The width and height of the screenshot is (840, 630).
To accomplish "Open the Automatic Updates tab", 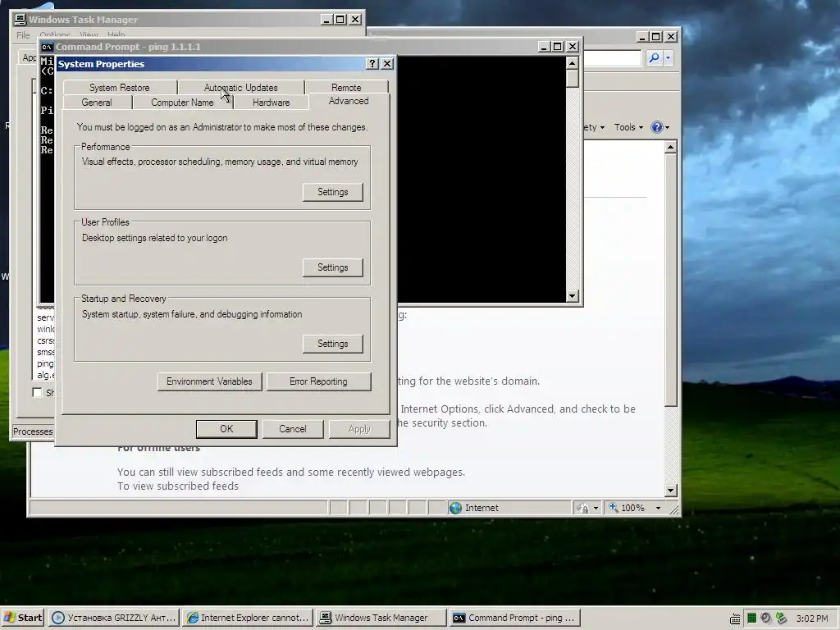I will click(x=240, y=87).
